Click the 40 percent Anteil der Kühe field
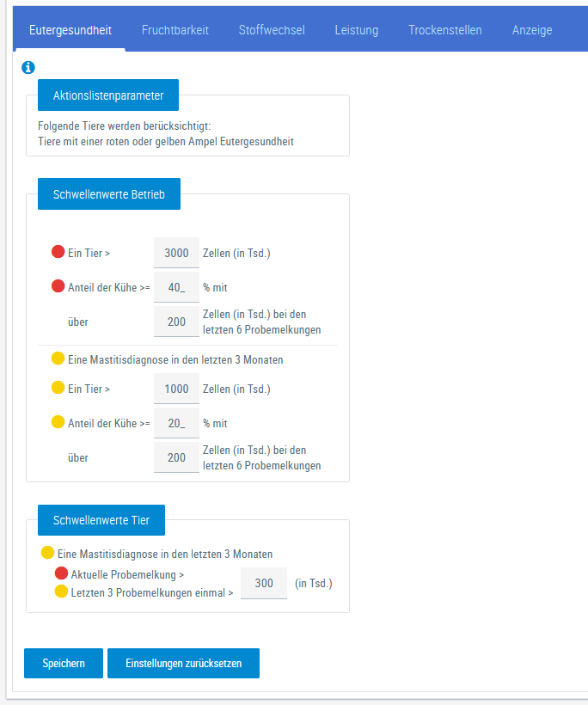The image size is (588, 705). (x=176, y=287)
